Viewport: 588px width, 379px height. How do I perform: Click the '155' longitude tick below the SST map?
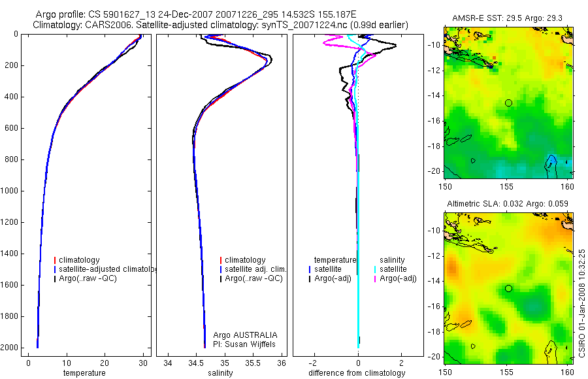coord(507,186)
